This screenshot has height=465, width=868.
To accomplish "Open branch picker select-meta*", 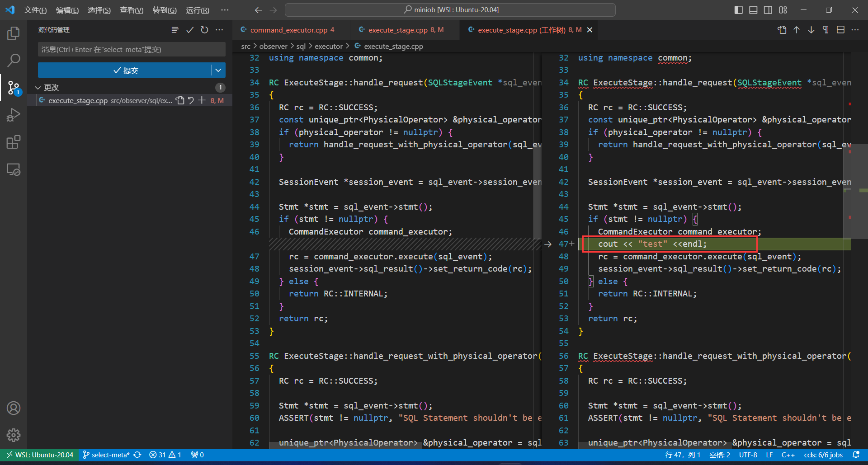I will coord(106,455).
